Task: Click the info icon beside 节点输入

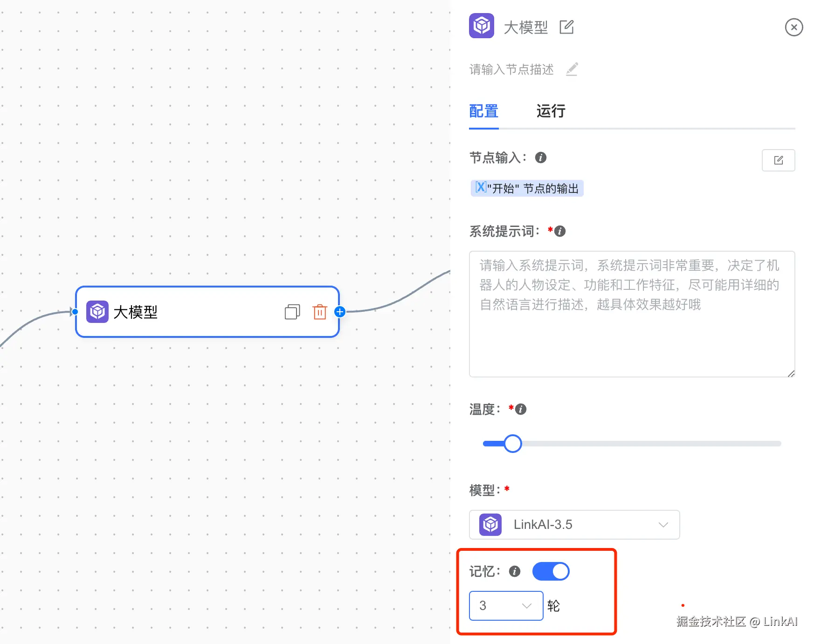Action: pyautogui.click(x=540, y=158)
